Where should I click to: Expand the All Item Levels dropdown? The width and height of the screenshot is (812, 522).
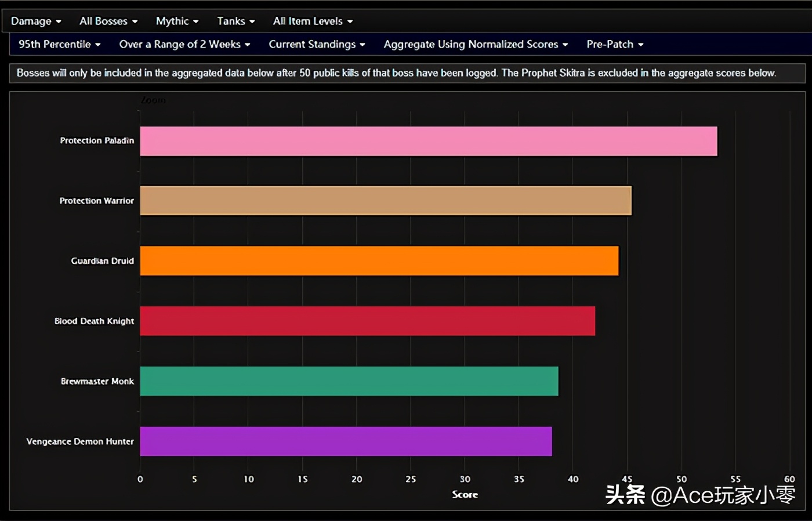[313, 21]
